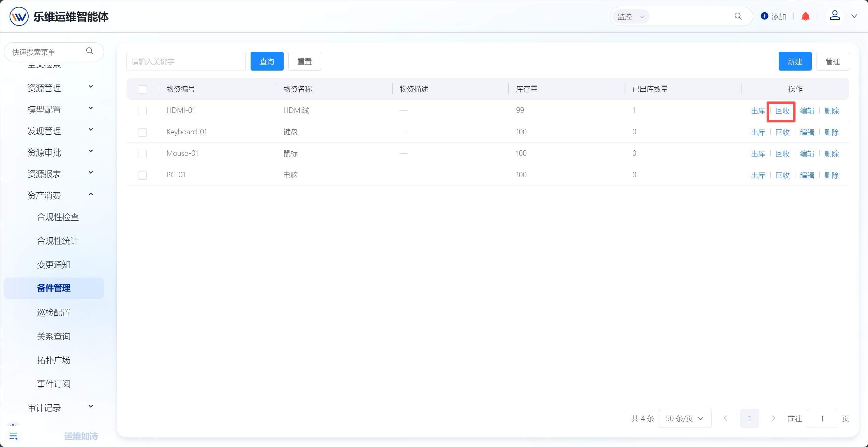
Task: Focus the 请输入关键字 keyword field
Action: click(186, 61)
